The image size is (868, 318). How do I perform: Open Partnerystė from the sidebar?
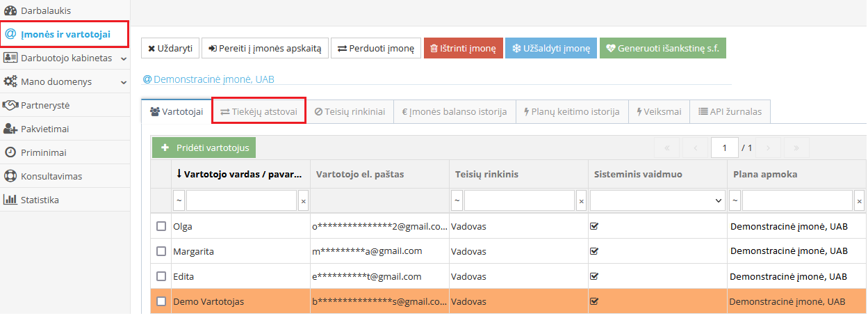[x=44, y=105]
